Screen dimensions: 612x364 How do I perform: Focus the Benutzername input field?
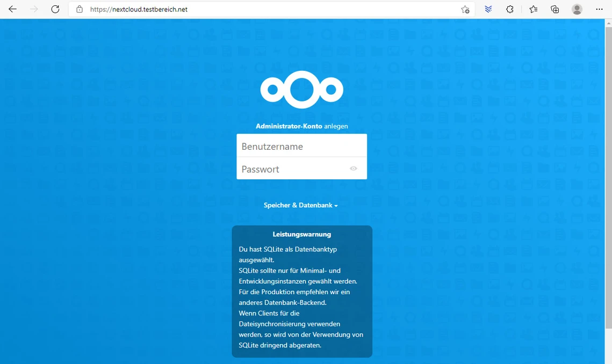[301, 146]
